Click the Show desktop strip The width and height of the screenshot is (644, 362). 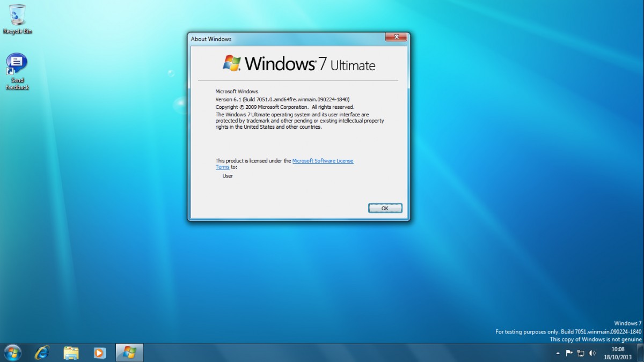(640, 353)
